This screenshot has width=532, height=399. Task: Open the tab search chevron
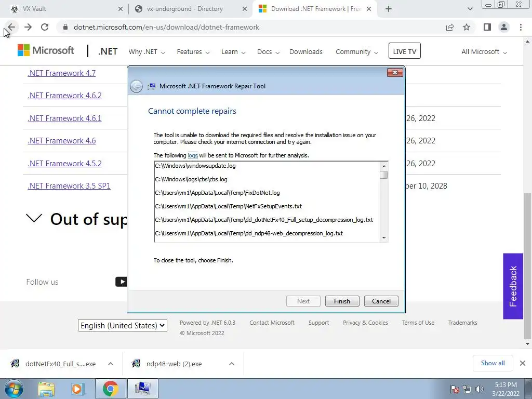[x=470, y=9]
